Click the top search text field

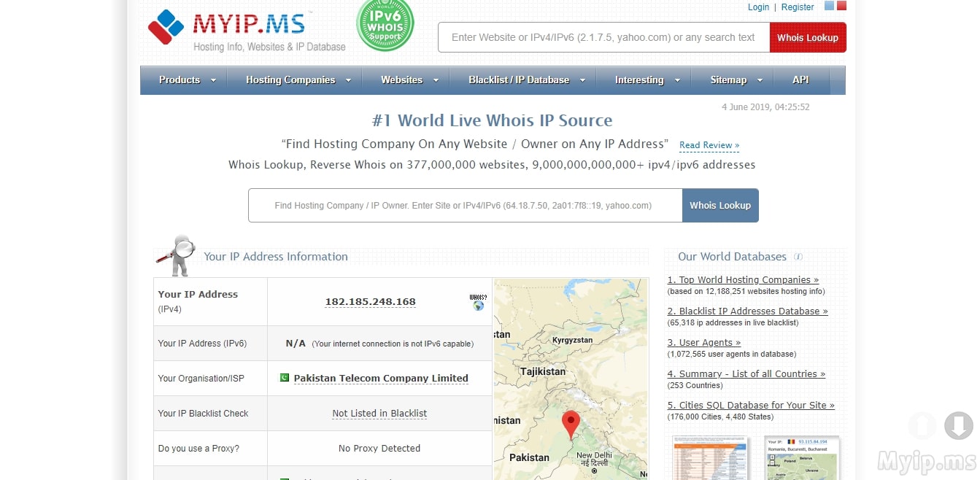pos(603,38)
